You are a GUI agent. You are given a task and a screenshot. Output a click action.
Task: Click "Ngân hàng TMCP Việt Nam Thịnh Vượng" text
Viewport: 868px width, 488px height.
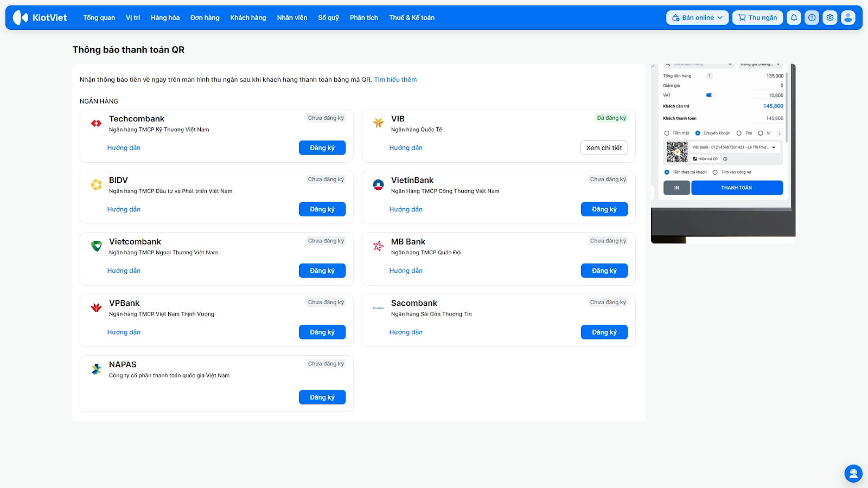[162, 314]
